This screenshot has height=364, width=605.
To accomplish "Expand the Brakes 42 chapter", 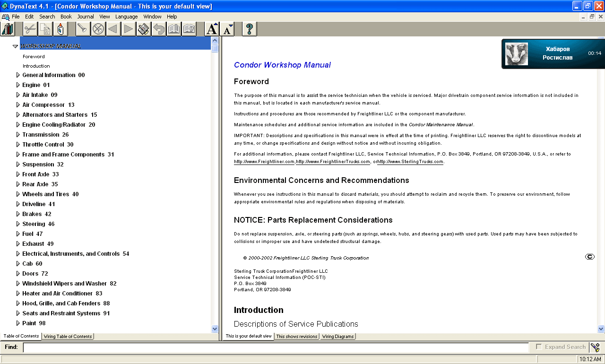I will [18, 214].
